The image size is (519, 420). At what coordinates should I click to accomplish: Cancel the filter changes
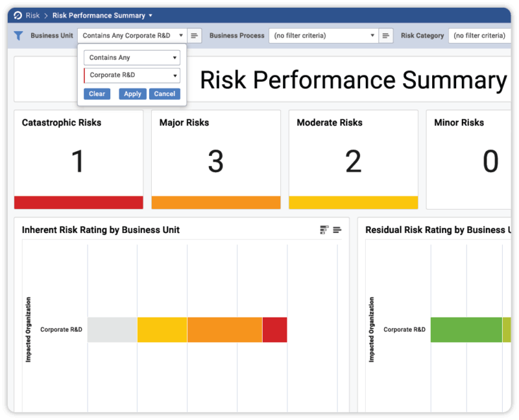164,93
